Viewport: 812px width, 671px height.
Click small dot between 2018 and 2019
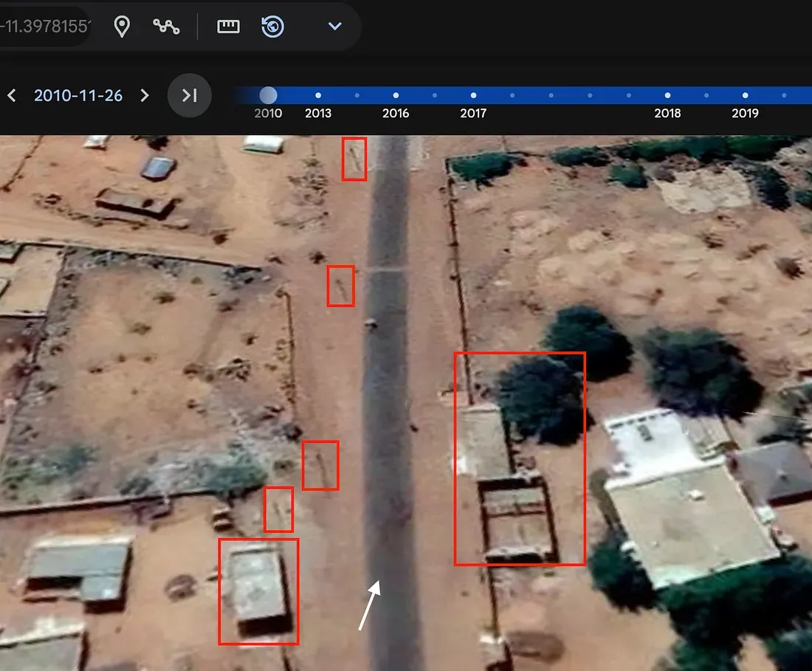(706, 95)
